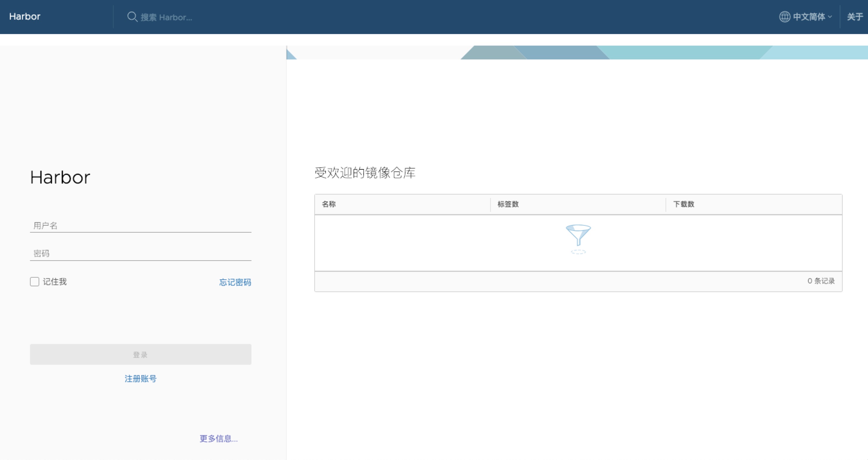
Task: Click the 受欢迎的镜像仓库 heading
Action: click(365, 173)
